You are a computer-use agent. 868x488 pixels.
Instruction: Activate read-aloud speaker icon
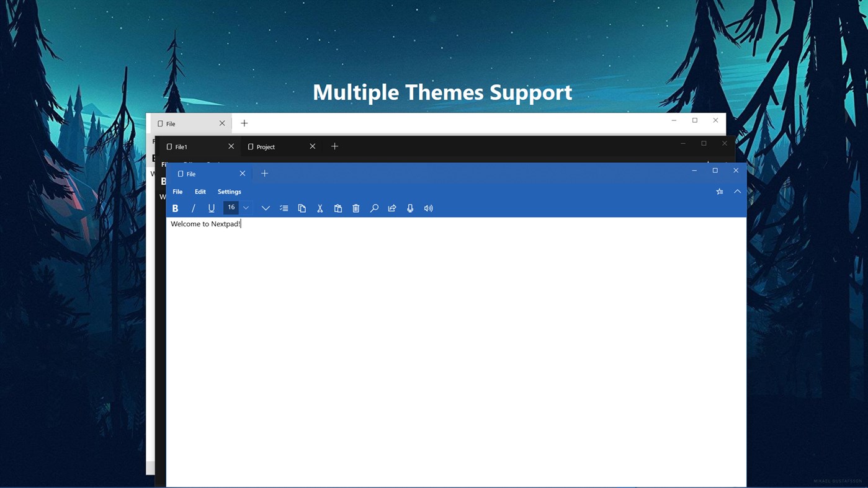[x=428, y=208]
